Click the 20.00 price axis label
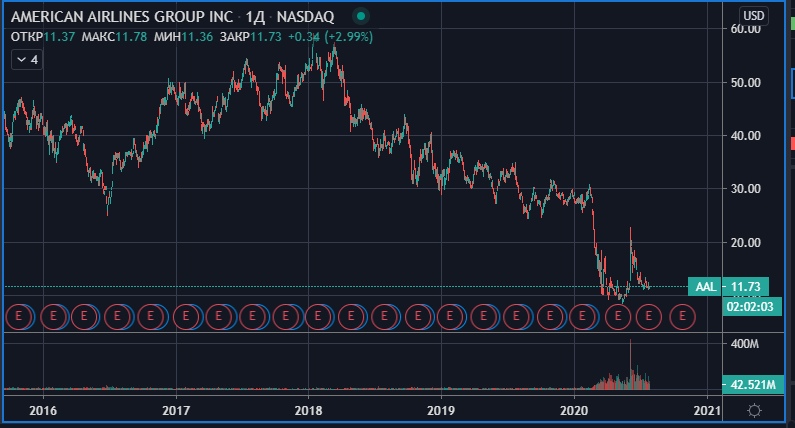 tap(745, 242)
